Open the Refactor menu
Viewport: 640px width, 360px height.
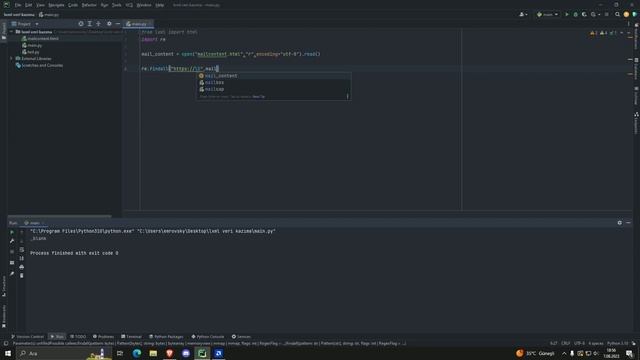click(x=89, y=5)
